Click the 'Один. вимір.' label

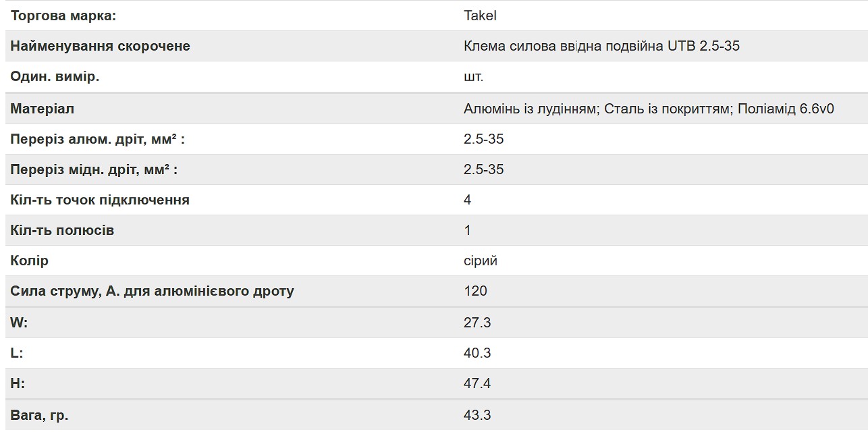pyautogui.click(x=55, y=76)
